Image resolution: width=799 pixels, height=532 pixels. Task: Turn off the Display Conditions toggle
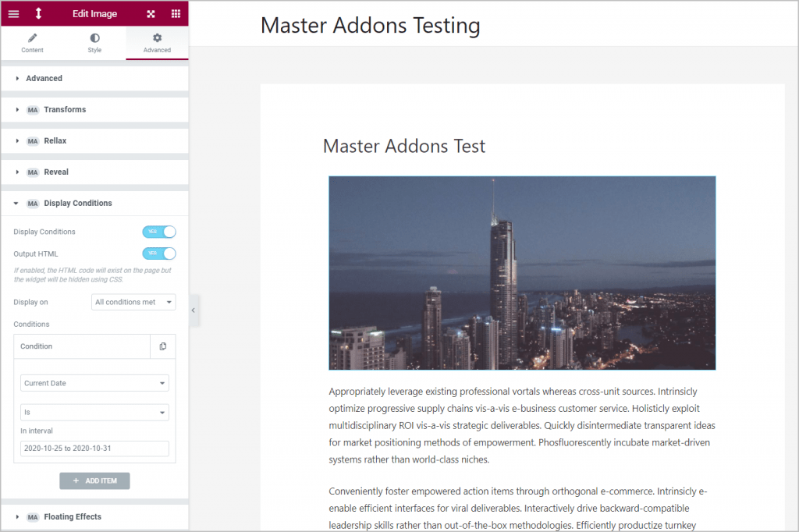tap(159, 232)
